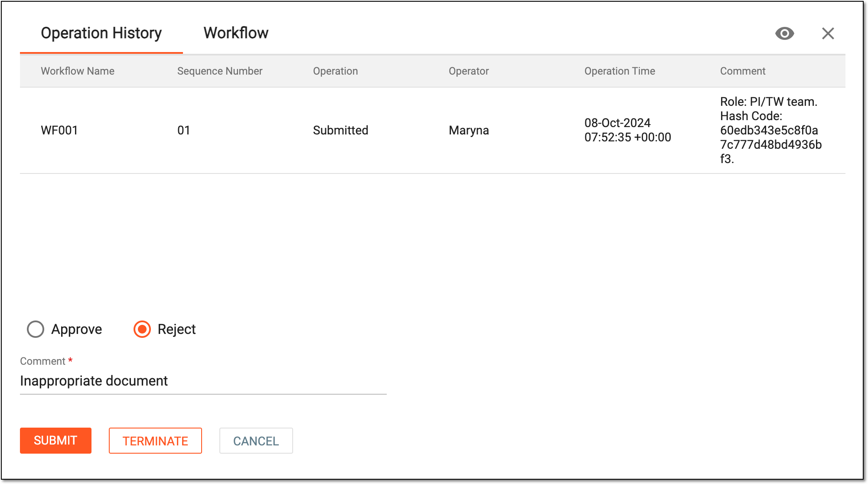Click the orange SUBMIT button
The height and width of the screenshot is (484, 868).
click(x=55, y=441)
